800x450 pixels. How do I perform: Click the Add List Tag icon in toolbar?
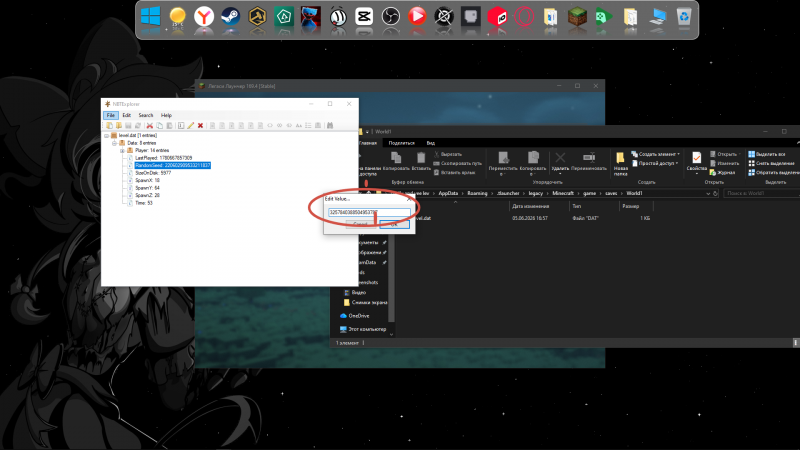pos(308,126)
